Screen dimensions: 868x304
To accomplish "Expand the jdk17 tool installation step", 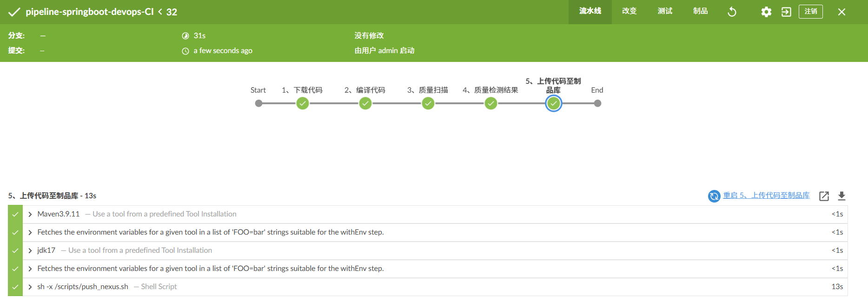I will point(30,250).
